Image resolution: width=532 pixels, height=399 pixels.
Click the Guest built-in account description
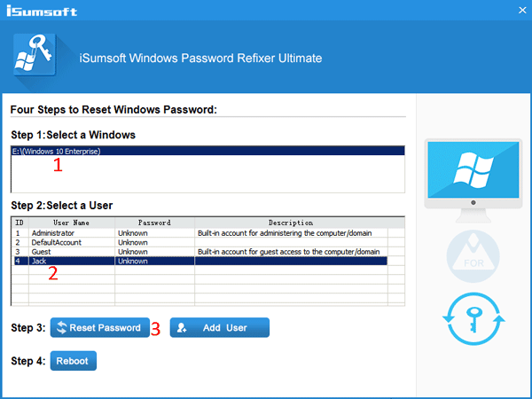pos(288,252)
